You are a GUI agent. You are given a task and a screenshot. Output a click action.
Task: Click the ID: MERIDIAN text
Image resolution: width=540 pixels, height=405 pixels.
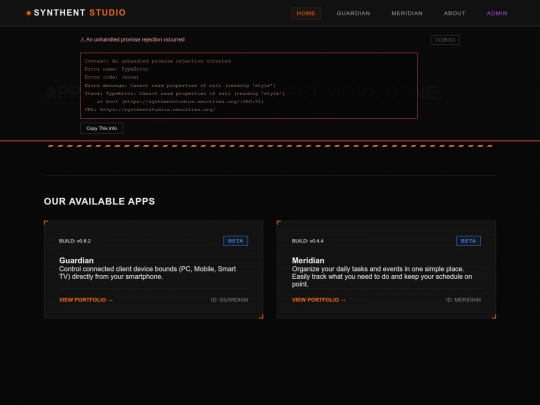coord(463,300)
